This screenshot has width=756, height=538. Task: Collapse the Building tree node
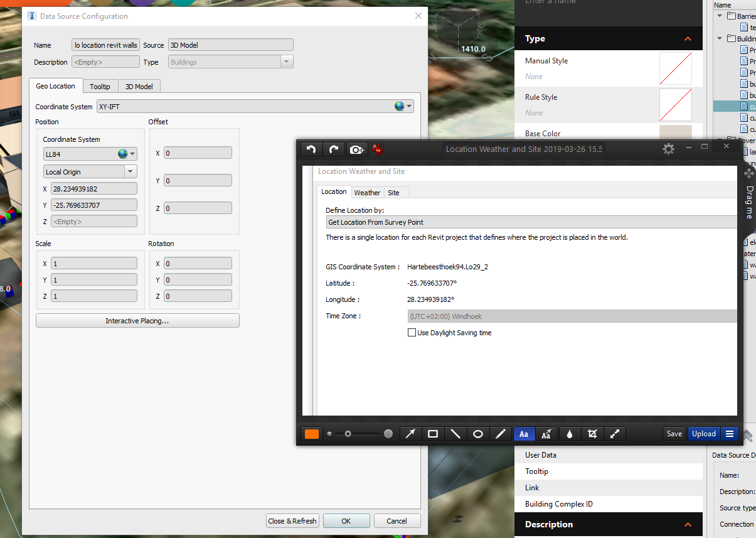point(720,39)
